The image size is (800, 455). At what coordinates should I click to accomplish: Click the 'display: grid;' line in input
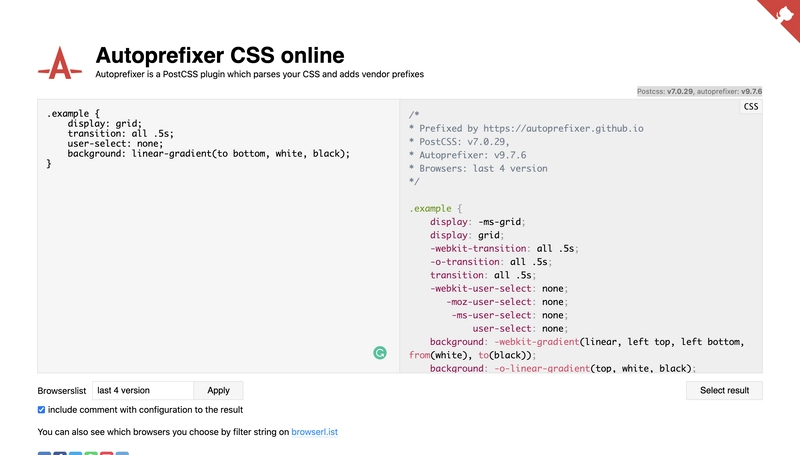tap(105, 123)
